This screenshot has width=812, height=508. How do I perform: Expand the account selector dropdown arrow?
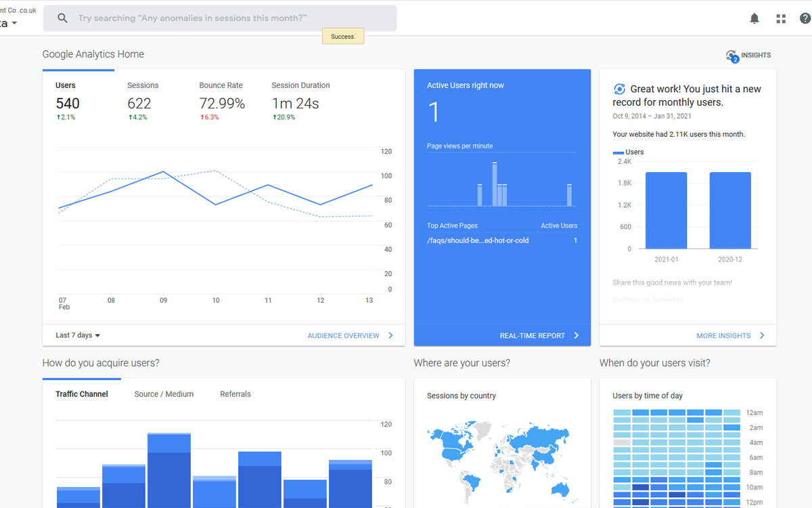coord(14,24)
